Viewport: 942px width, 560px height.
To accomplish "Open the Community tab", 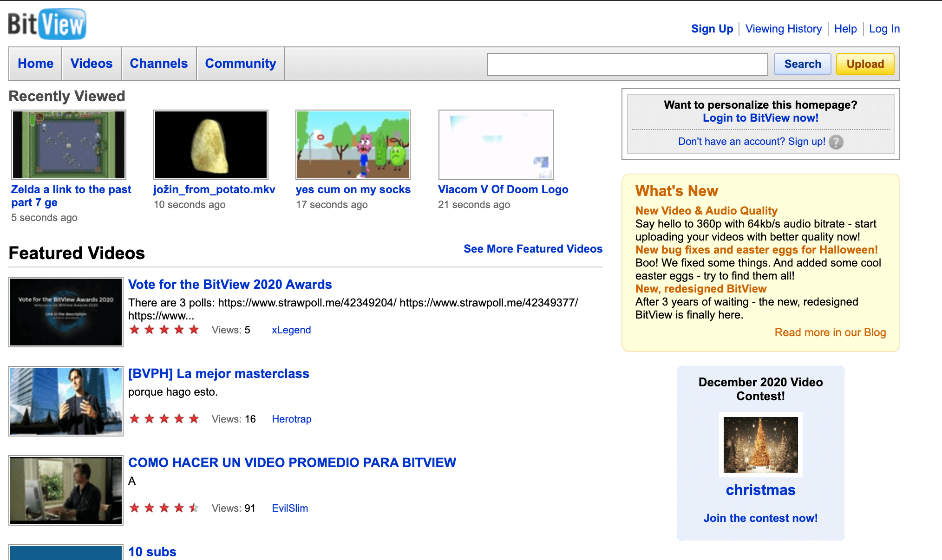I will click(240, 64).
